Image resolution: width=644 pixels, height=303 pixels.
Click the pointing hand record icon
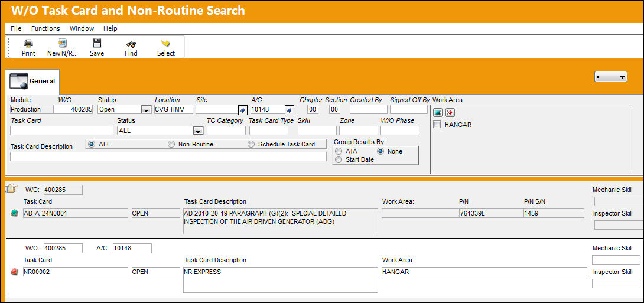tap(11, 188)
